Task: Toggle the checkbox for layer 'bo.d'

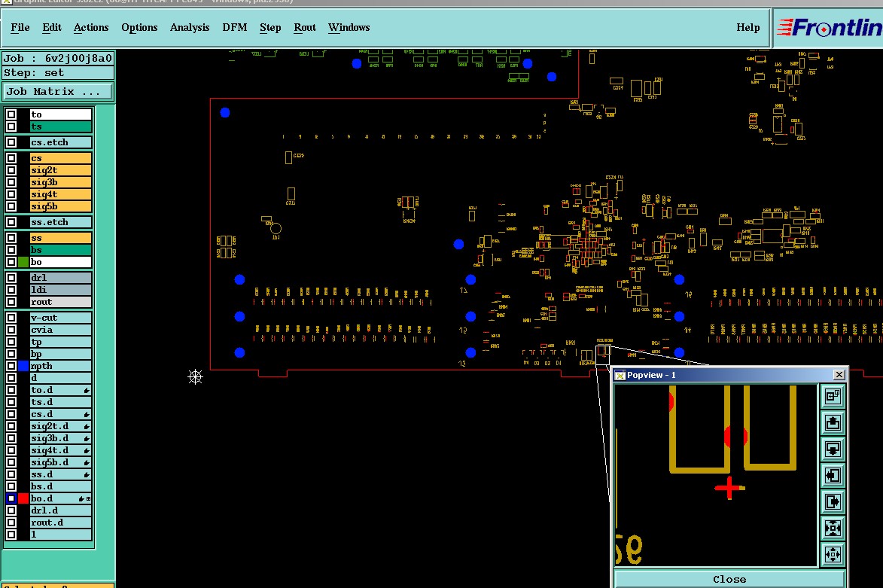Action: pyautogui.click(x=11, y=498)
